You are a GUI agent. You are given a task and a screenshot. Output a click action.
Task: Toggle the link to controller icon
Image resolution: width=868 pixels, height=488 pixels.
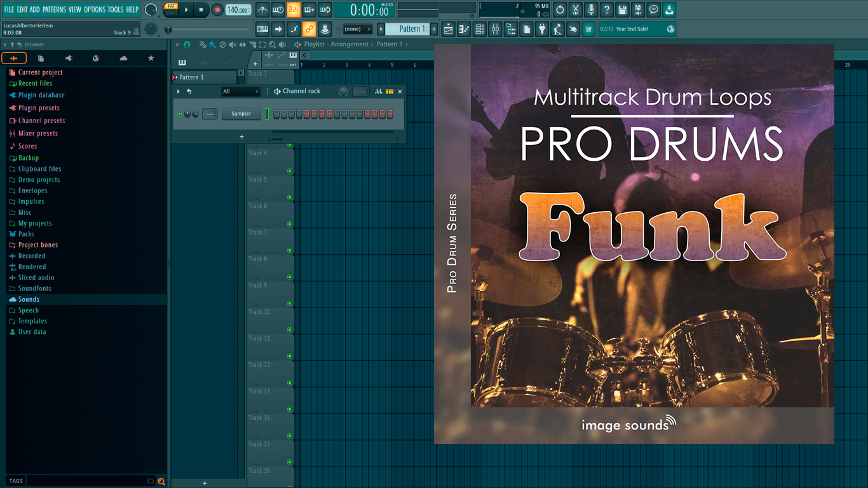pyautogui.click(x=309, y=29)
